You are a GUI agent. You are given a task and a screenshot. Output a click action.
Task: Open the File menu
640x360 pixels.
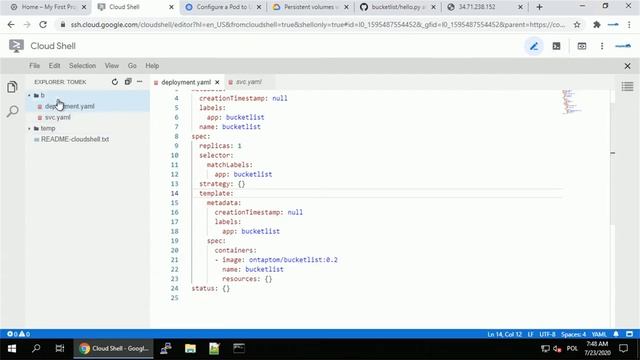[34, 66]
